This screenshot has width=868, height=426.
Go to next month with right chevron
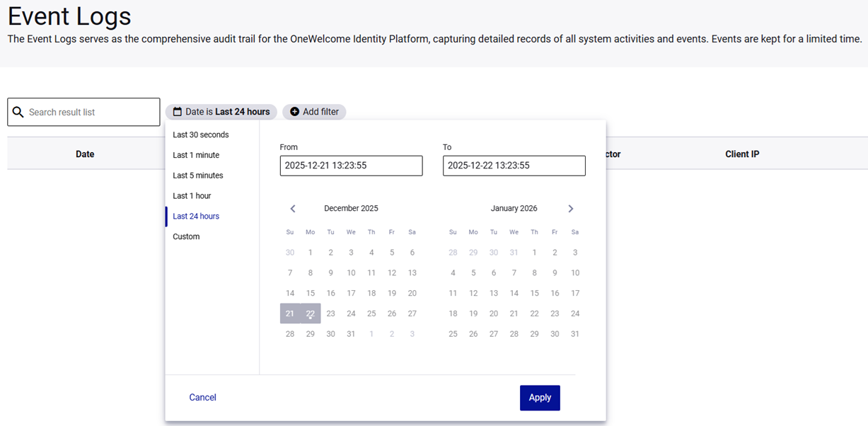571,209
